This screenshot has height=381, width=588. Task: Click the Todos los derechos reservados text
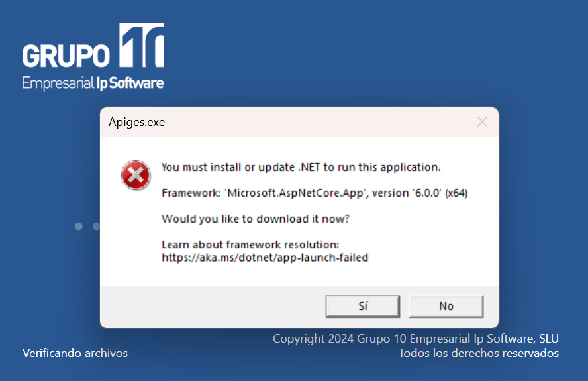coord(479,353)
